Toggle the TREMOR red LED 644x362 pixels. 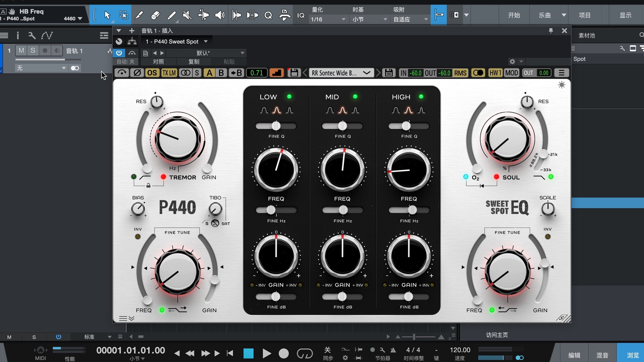coord(163,177)
